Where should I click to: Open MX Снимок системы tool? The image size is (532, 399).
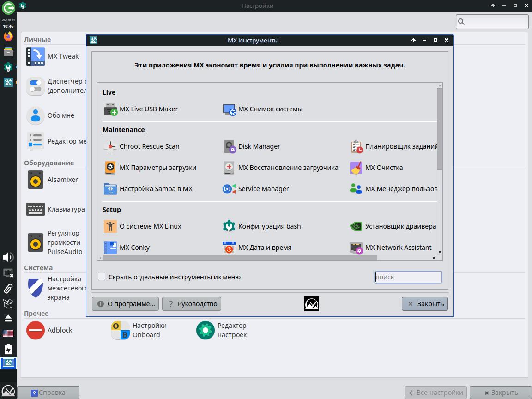263,109
